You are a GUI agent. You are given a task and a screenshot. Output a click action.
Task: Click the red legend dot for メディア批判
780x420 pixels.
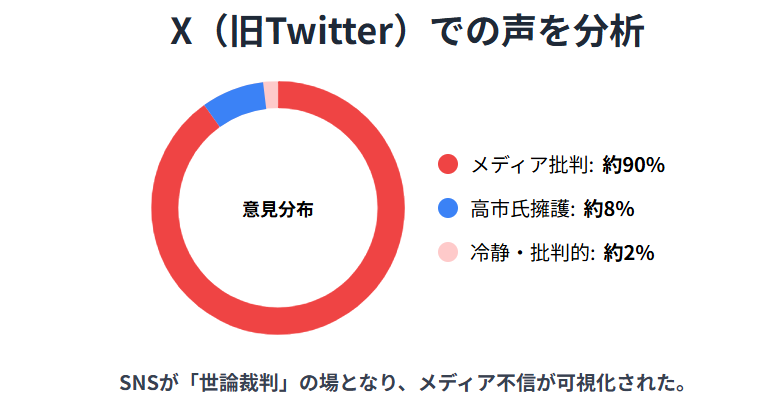tap(448, 165)
